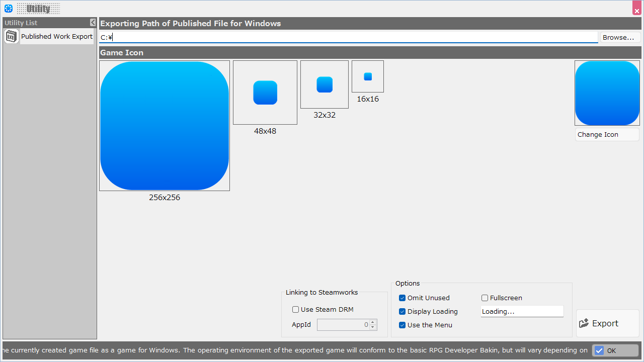Select the 16x16 game icon preview
644x362 pixels.
point(368,76)
